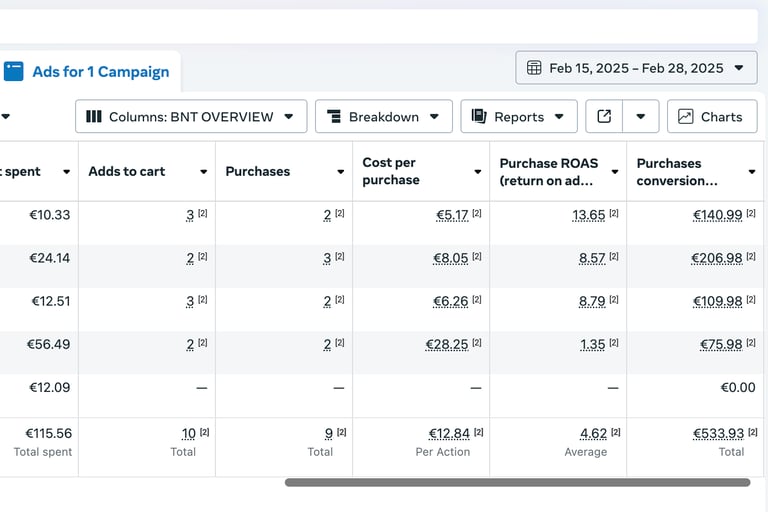Click the calendar icon in date picker
Image resolution: width=768 pixels, height=512 pixels.
tap(534, 68)
